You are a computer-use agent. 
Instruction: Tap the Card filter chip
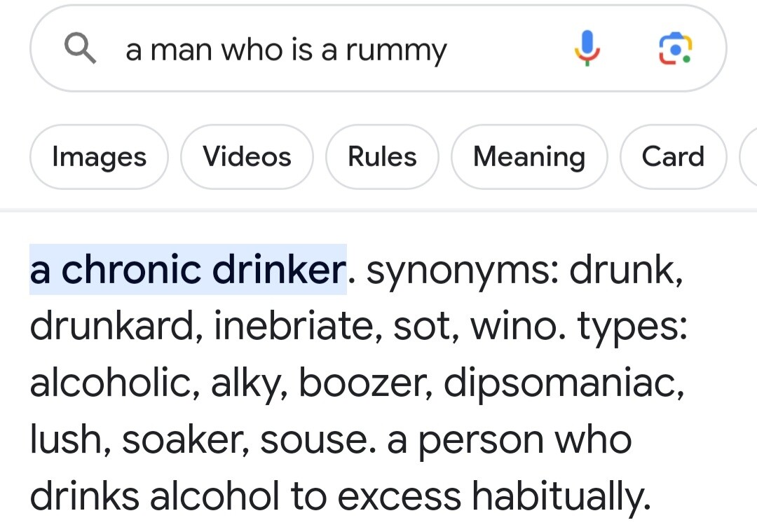click(x=672, y=157)
